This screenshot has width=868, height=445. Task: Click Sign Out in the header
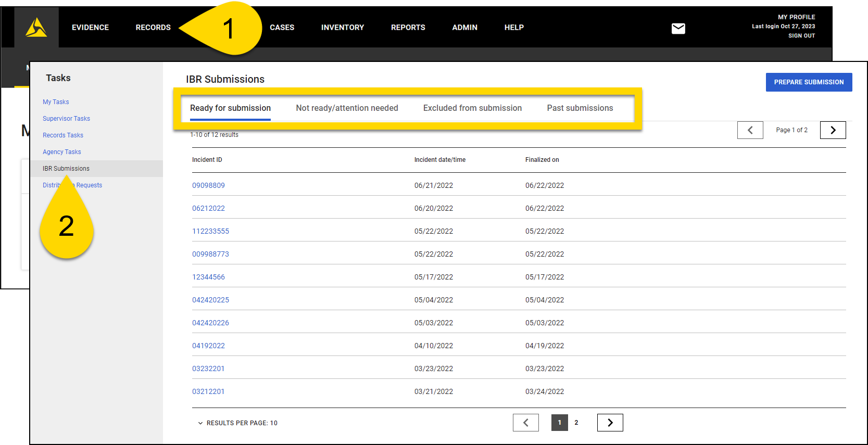click(801, 36)
